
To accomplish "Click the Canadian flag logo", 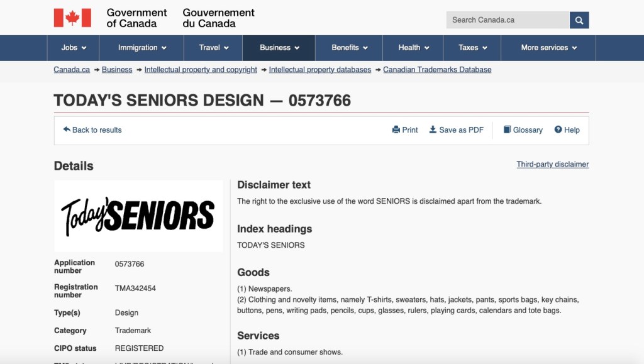I will pyautogui.click(x=72, y=18).
